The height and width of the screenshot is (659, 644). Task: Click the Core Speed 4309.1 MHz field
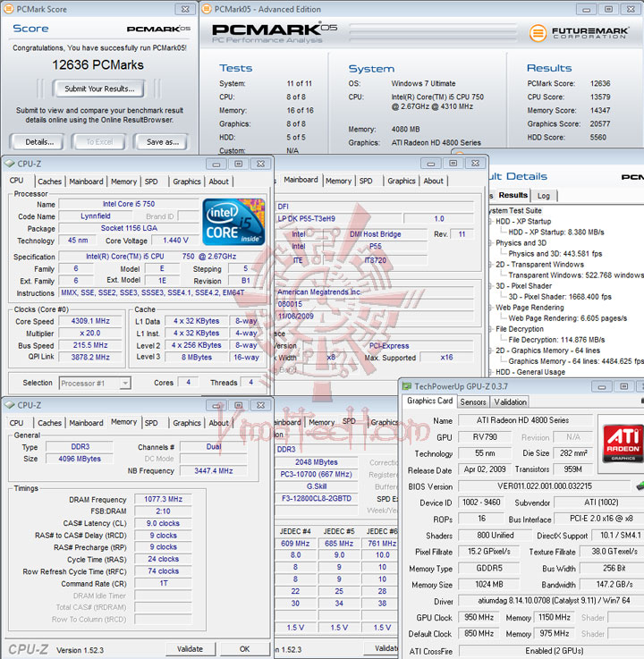click(90, 321)
